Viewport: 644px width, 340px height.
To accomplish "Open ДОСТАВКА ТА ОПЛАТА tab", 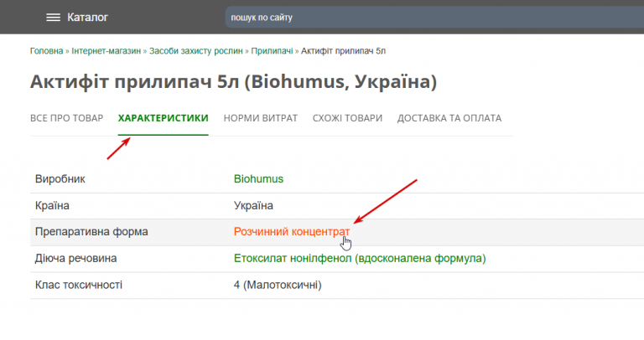I will [449, 118].
